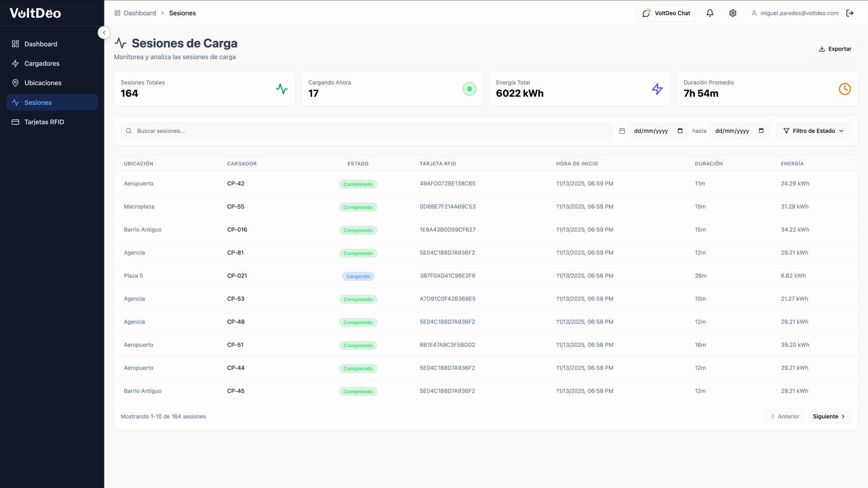Click the 26m duration cell

coord(701,276)
